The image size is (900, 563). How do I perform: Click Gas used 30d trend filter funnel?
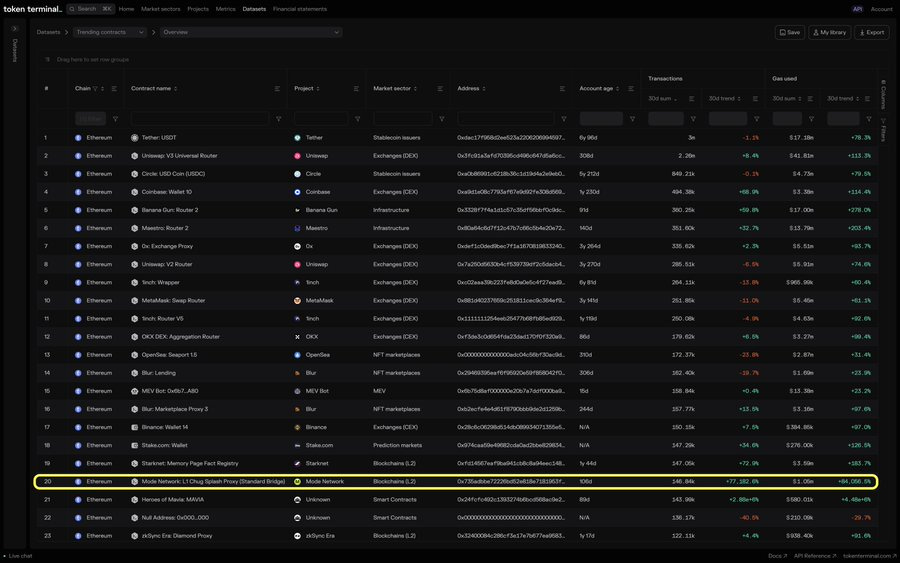coord(869,119)
